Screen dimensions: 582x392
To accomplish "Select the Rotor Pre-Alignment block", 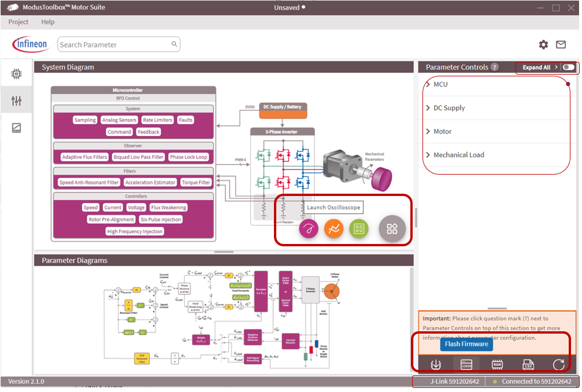I will 111,219.
